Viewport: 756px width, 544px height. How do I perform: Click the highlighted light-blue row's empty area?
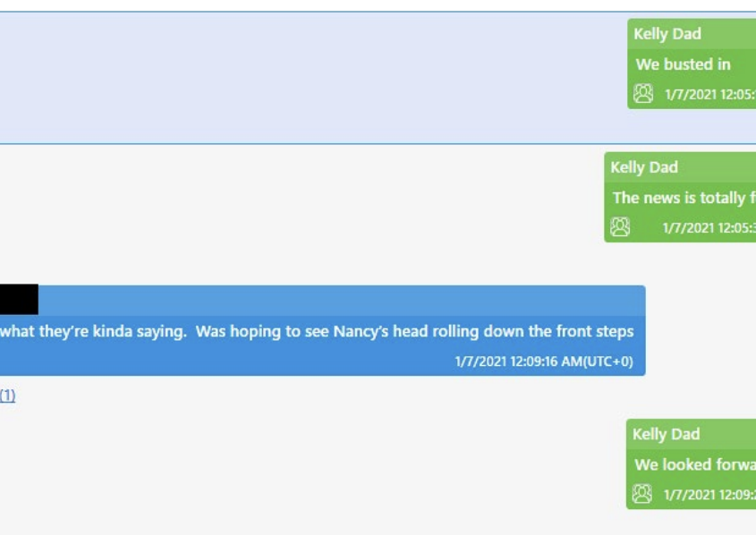point(313,78)
